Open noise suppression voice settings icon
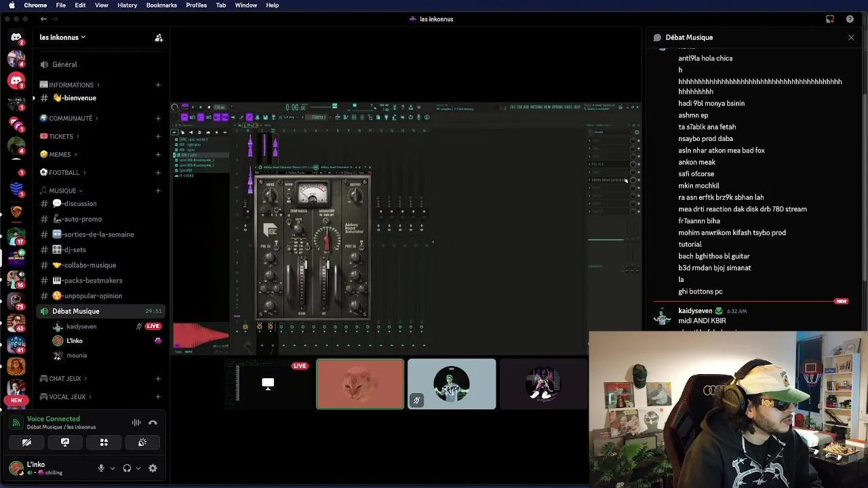Viewport: 868px width, 488px height. tap(136, 422)
